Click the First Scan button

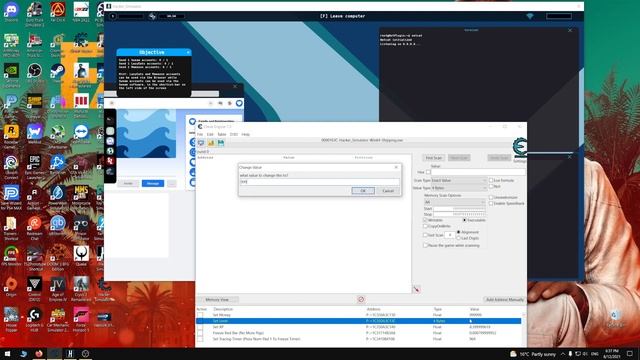433,158
